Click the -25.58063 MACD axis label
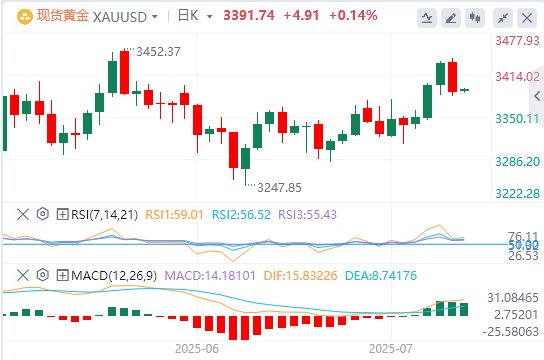 click(x=510, y=332)
